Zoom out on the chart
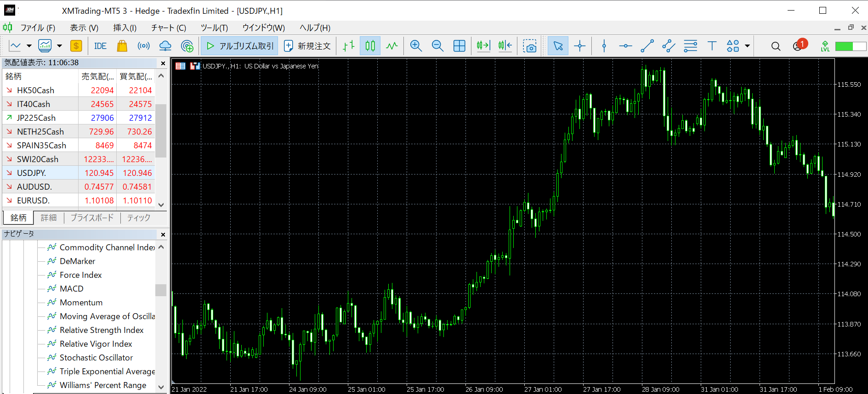 [437, 46]
